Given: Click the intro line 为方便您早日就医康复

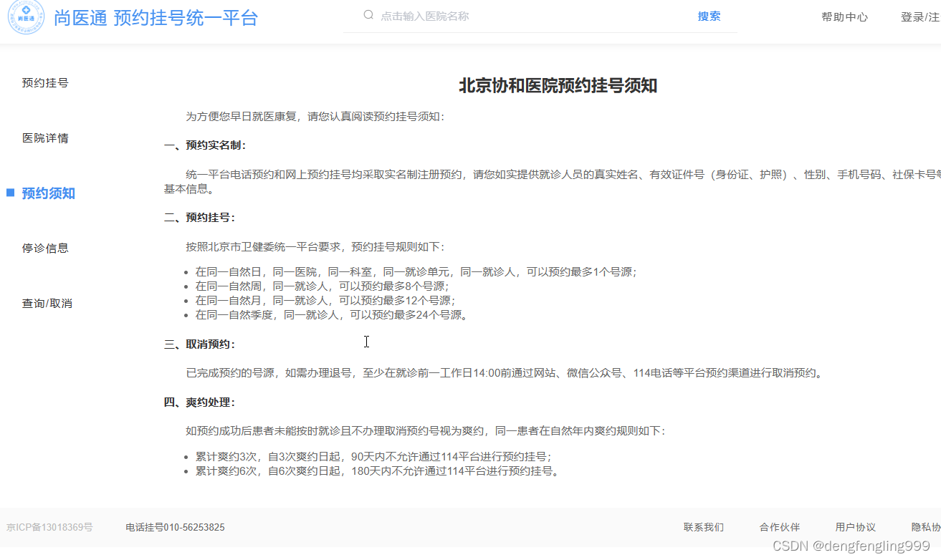Looking at the screenshot, I should [x=315, y=117].
